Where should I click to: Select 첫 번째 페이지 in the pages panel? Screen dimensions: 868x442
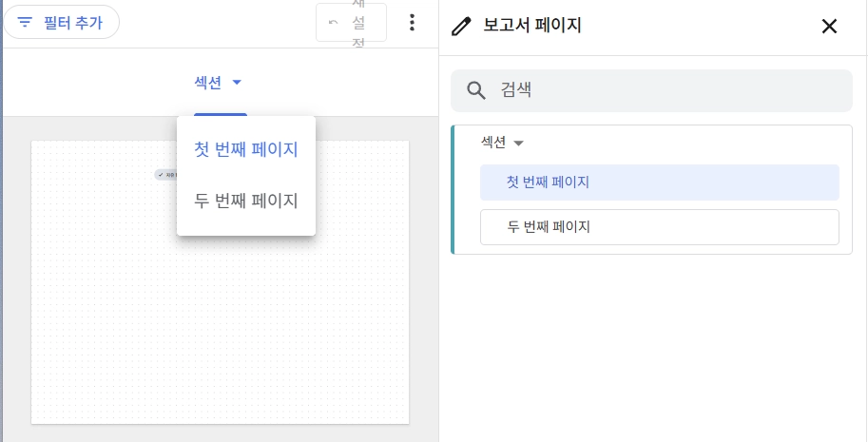click(659, 182)
